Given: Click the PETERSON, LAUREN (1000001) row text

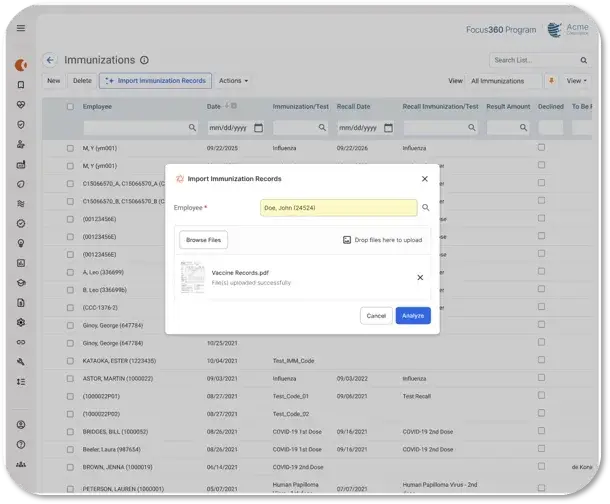Looking at the screenshot, I should (x=123, y=489).
